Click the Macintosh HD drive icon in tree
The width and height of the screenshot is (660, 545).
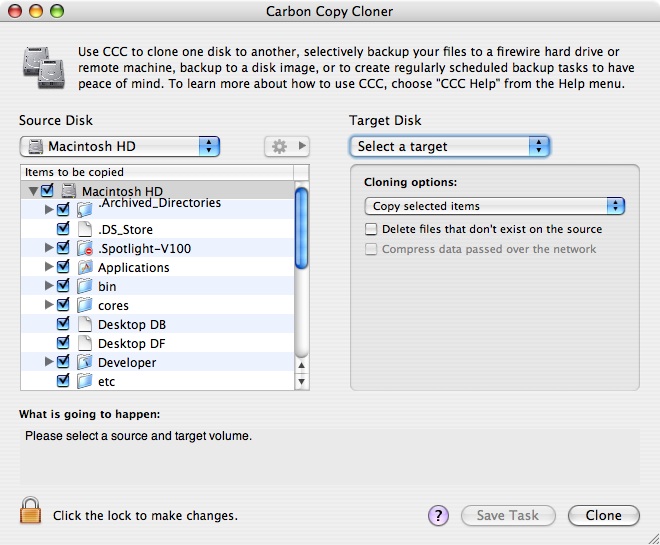tap(68, 191)
